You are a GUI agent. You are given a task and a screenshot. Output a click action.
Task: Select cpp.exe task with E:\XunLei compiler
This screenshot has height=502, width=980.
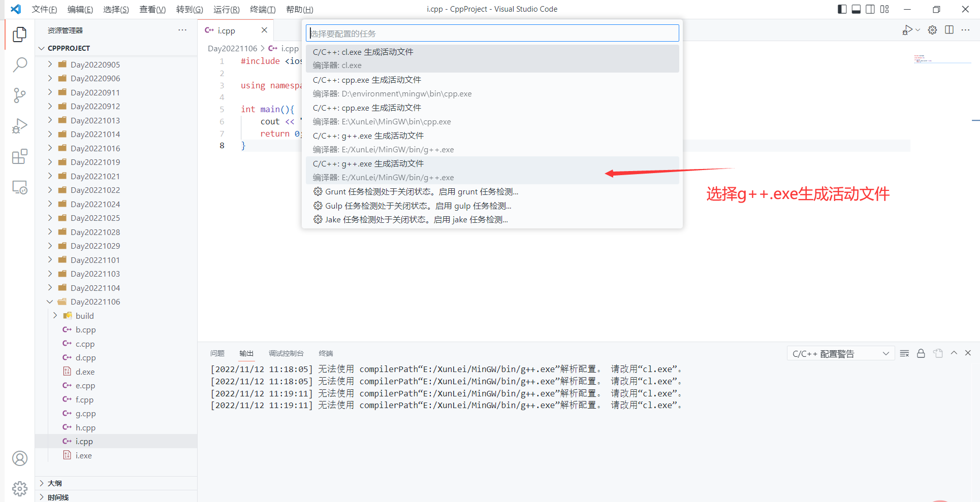click(492, 114)
